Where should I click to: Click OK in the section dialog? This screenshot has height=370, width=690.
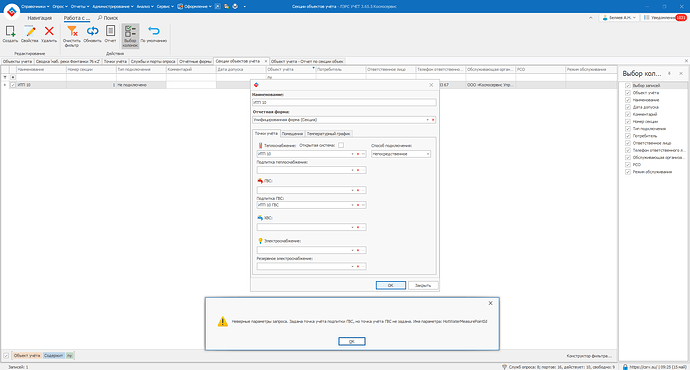click(391, 286)
